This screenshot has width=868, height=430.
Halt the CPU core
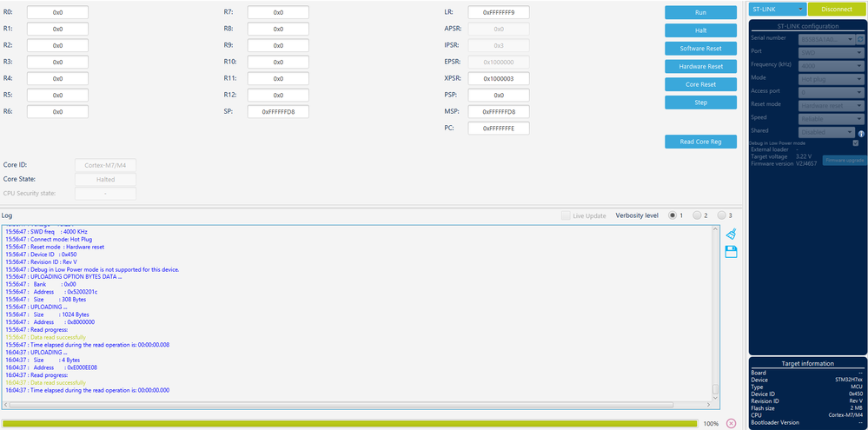click(x=700, y=30)
